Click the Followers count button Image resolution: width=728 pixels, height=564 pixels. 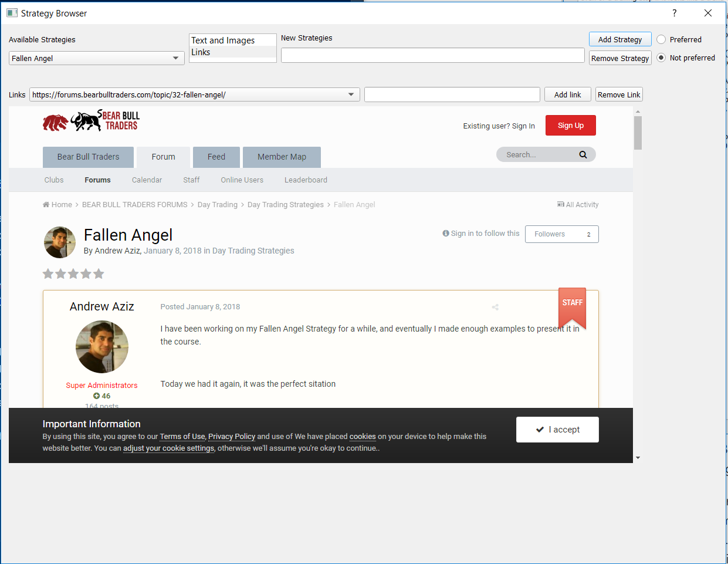pos(562,234)
